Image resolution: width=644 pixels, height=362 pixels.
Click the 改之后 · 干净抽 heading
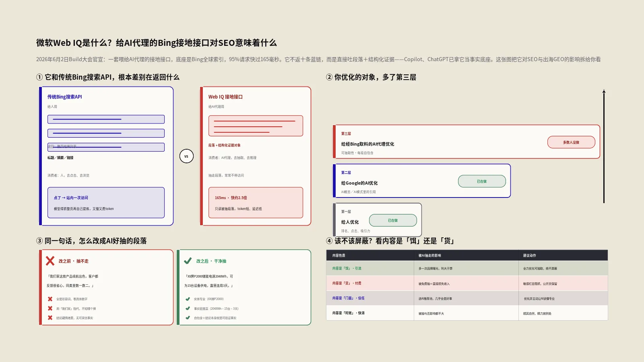pyautogui.click(x=211, y=261)
